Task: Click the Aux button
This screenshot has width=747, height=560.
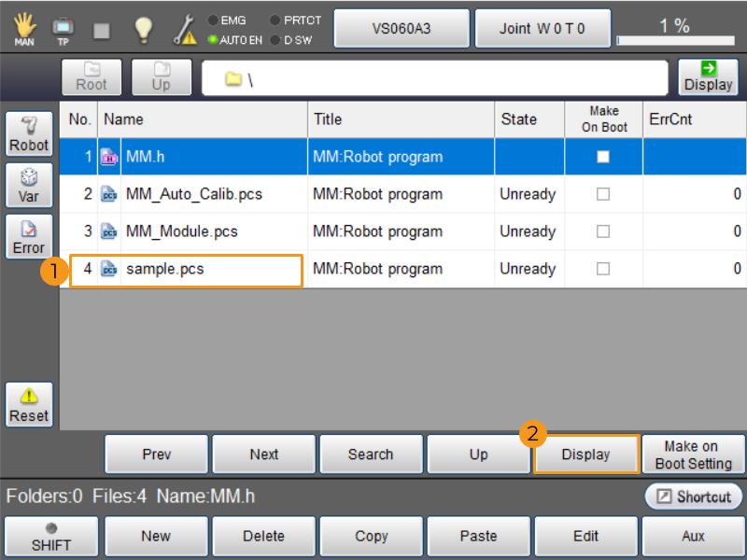Action: (x=694, y=536)
